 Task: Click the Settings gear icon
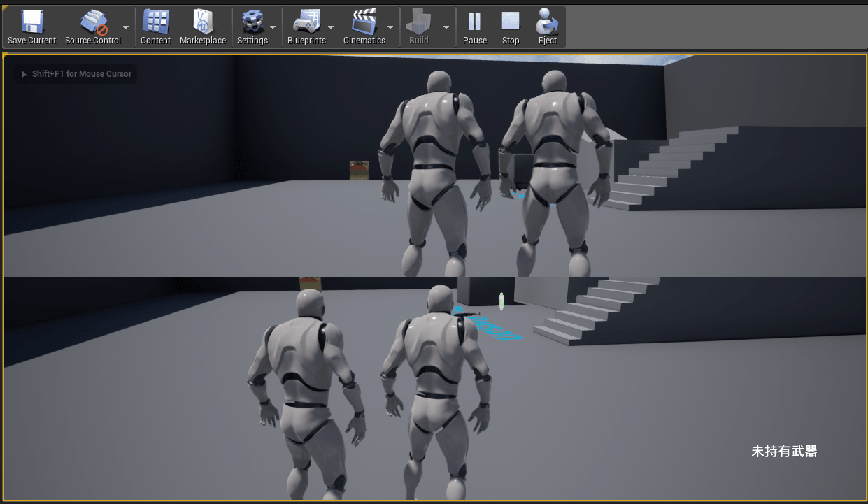click(x=251, y=21)
